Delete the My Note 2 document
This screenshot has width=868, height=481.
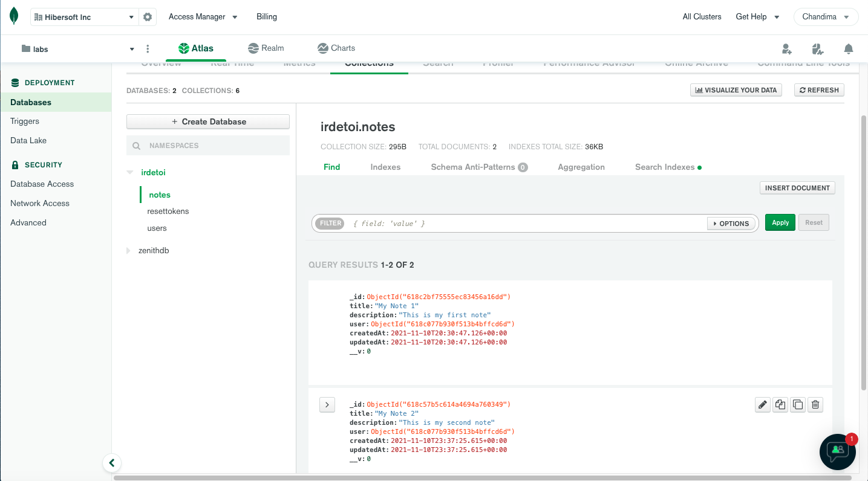point(815,404)
